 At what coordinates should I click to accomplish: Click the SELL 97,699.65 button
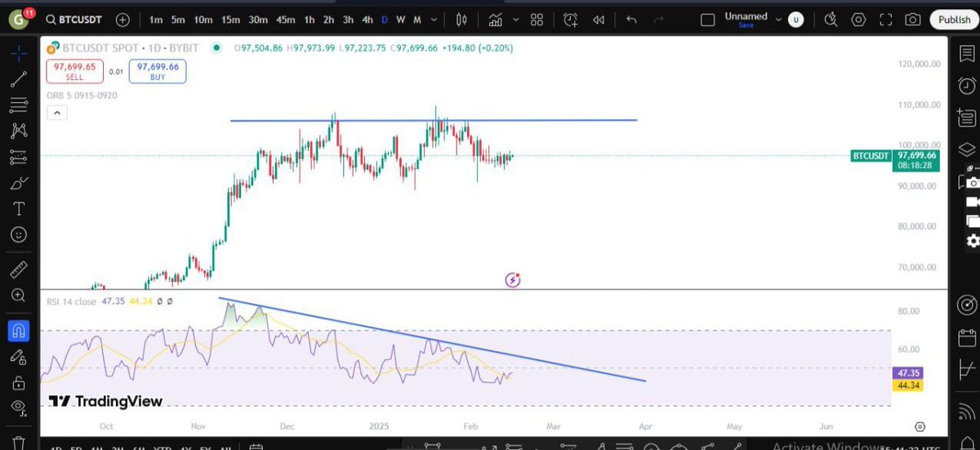[75, 71]
